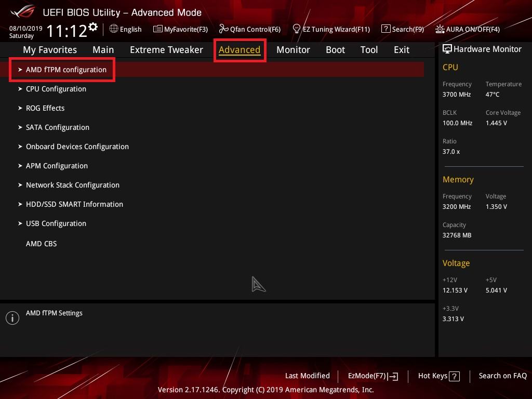Open Onboard Devices Configuration submenu
Image resolution: width=532 pixels, height=399 pixels.
[77, 147]
